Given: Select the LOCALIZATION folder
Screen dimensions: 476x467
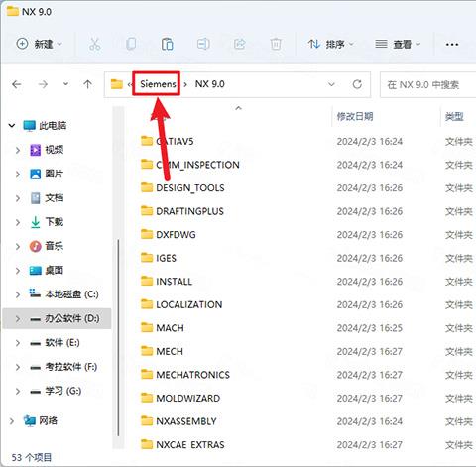Looking at the screenshot, I should (181, 304).
